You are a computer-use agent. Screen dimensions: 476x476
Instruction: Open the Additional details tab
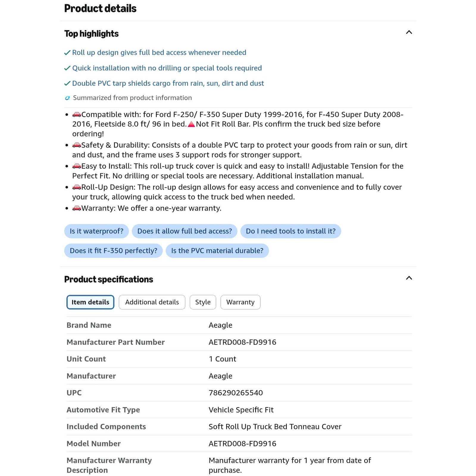(x=152, y=302)
